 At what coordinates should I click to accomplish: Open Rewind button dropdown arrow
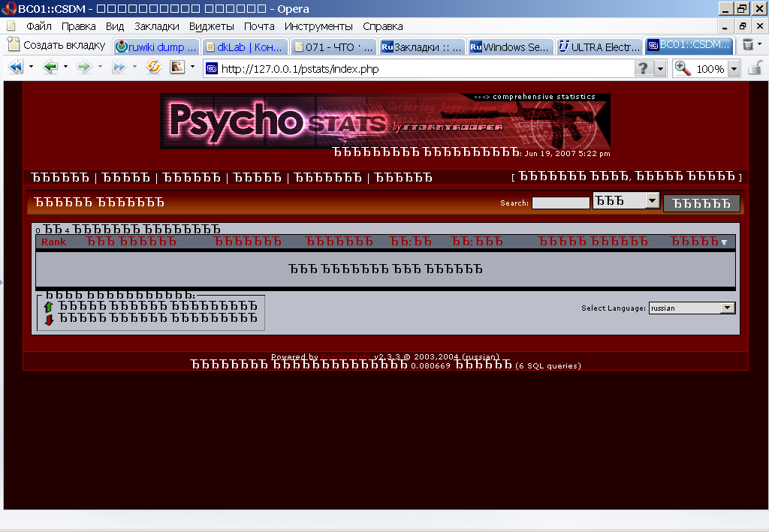pos(31,66)
